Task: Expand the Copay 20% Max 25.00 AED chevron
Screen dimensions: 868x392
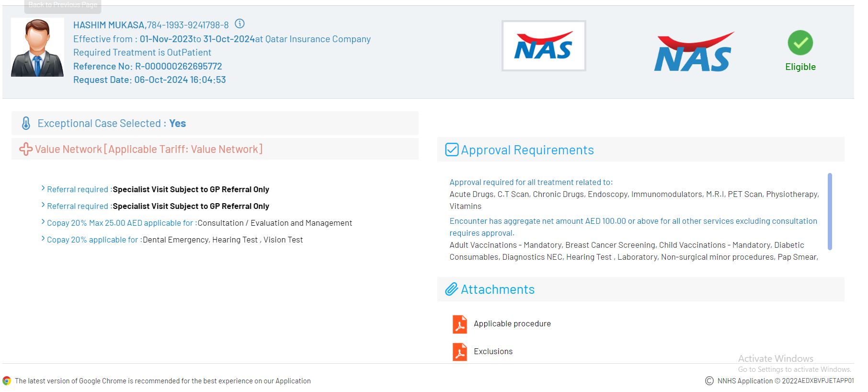Action: [43, 222]
